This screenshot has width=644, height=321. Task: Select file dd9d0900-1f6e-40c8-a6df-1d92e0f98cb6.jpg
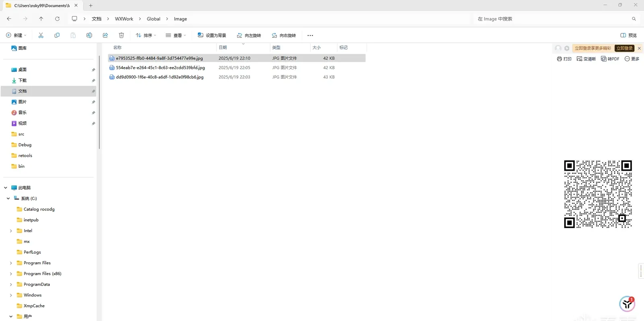pyautogui.click(x=237, y=77)
